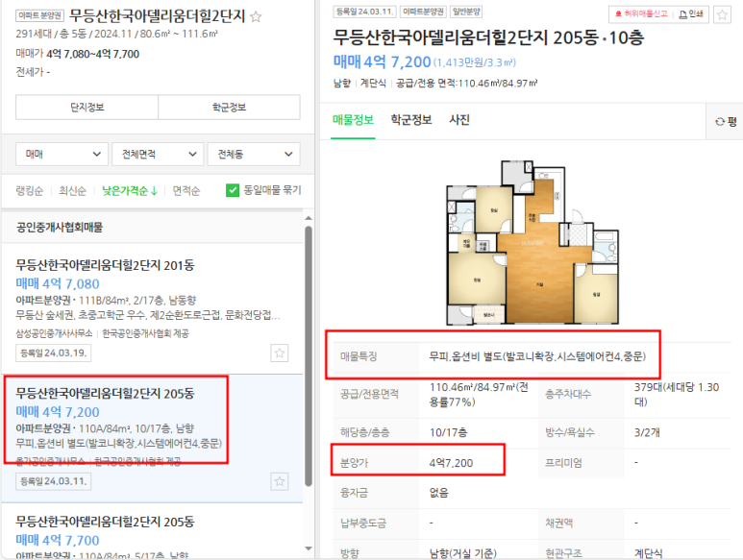Open the 매매 transaction type dropdown
The height and width of the screenshot is (560, 743).
click(x=62, y=155)
